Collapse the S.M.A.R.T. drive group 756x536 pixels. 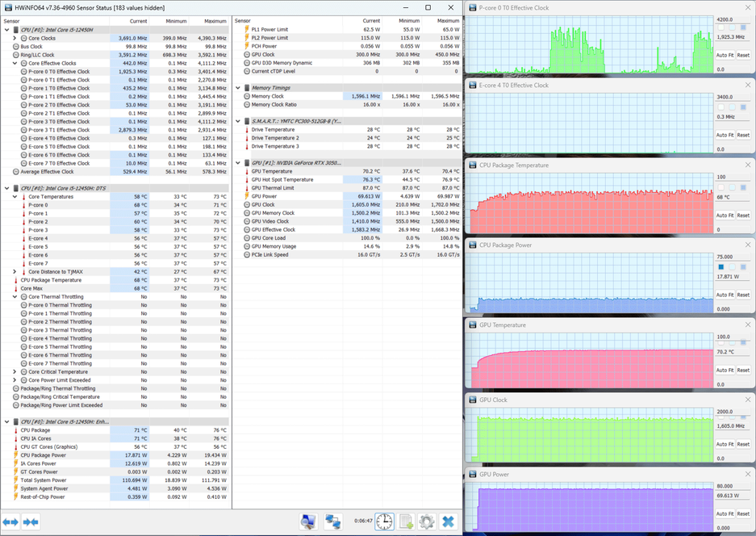(238, 121)
